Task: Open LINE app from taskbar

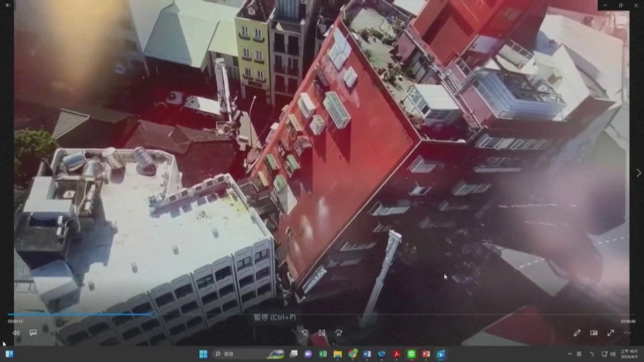Action: (x=411, y=354)
